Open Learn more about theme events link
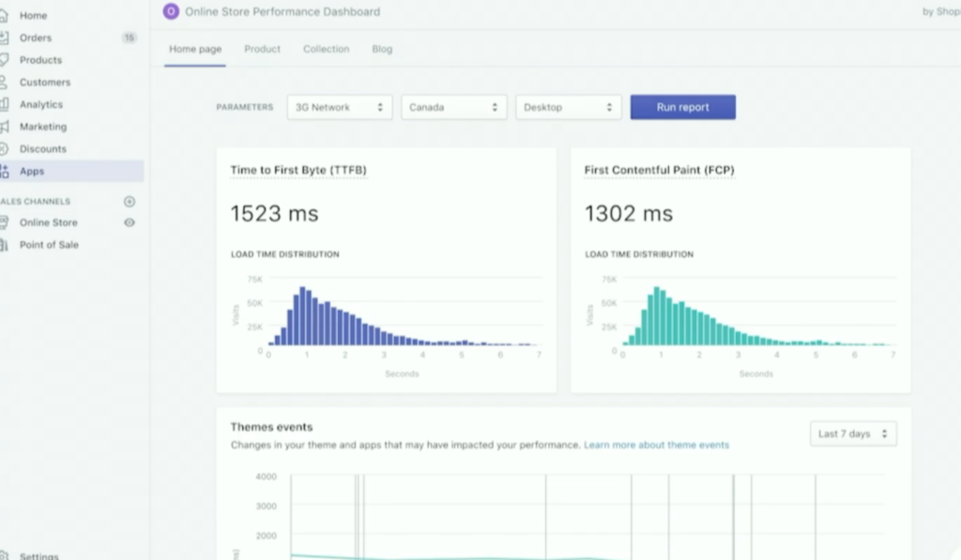Image resolution: width=961 pixels, height=560 pixels. [x=656, y=445]
